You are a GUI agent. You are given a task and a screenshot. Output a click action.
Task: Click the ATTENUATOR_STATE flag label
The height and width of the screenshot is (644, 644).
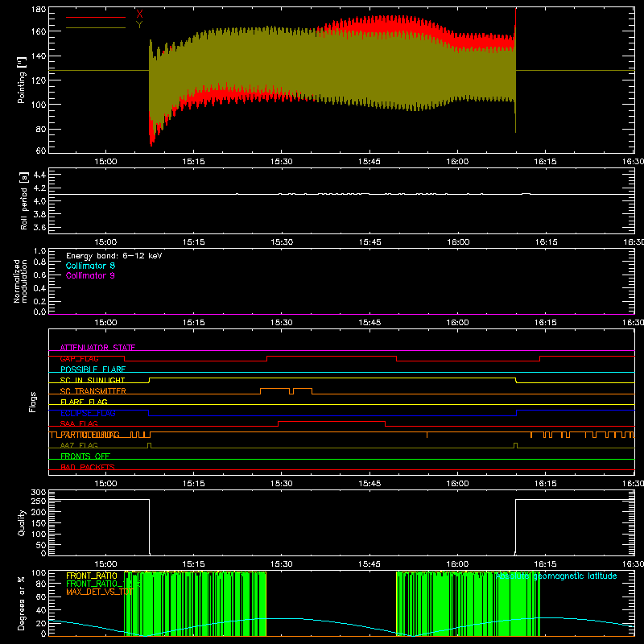pyautogui.click(x=97, y=348)
